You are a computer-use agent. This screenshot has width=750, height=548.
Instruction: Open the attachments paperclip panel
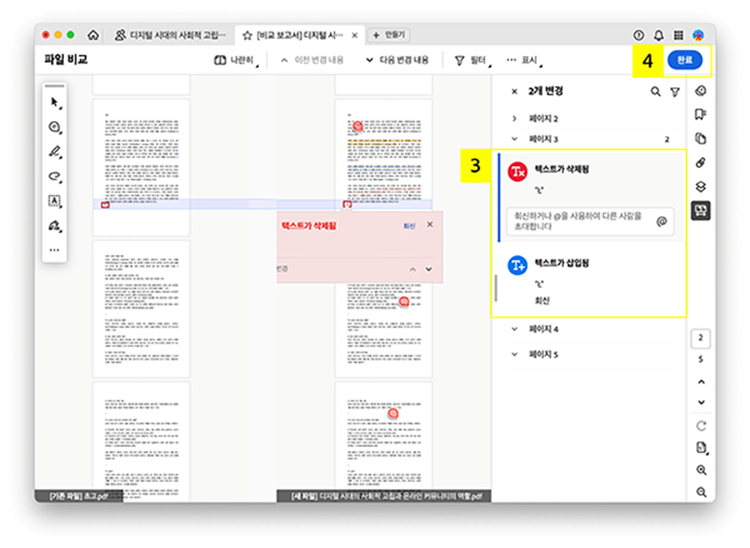pyautogui.click(x=701, y=163)
